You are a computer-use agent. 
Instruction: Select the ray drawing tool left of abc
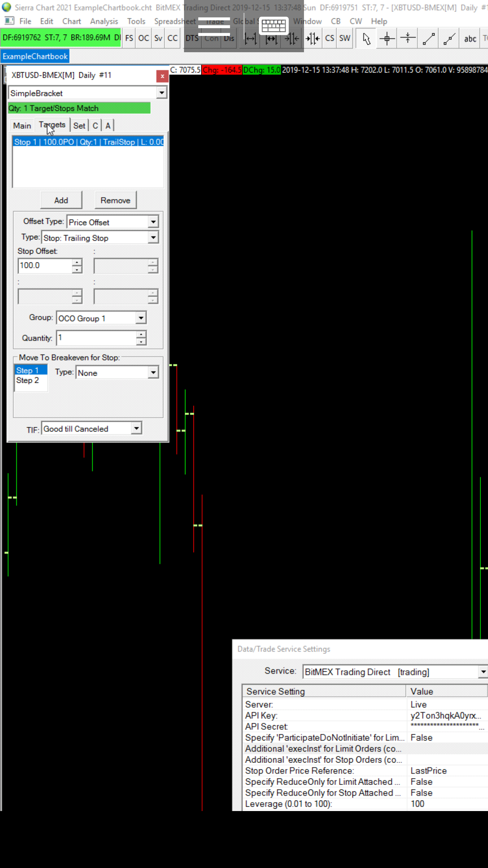[x=449, y=39]
